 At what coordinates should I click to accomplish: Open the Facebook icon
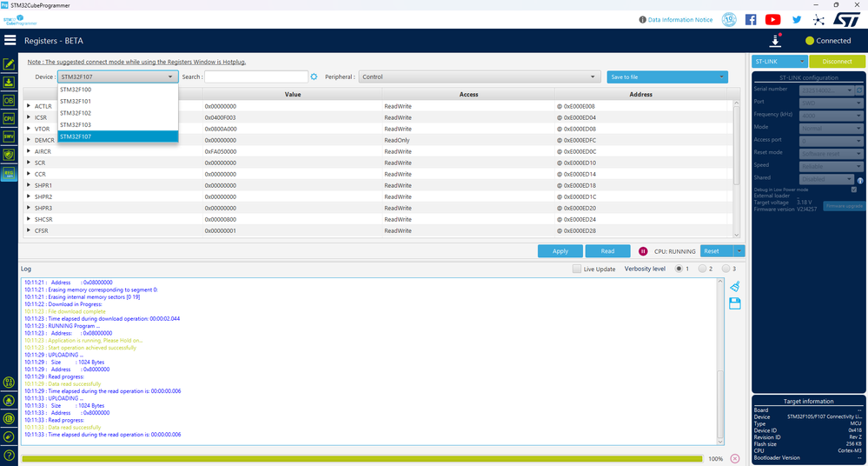point(751,19)
